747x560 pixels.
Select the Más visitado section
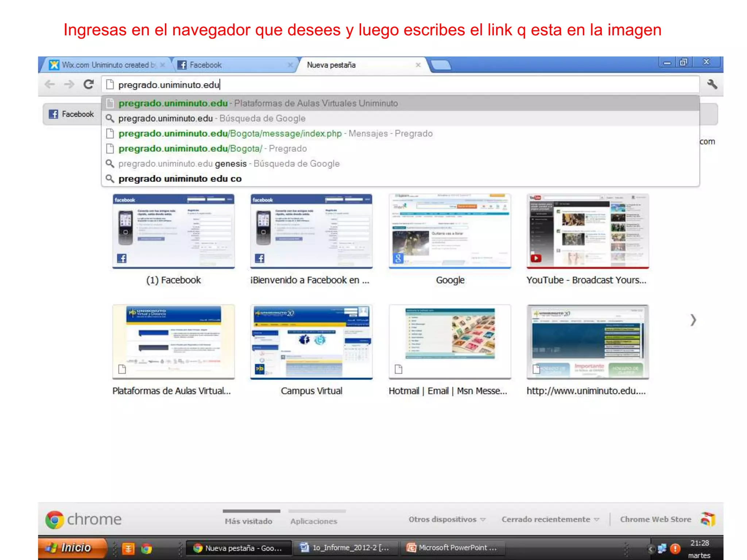click(248, 521)
